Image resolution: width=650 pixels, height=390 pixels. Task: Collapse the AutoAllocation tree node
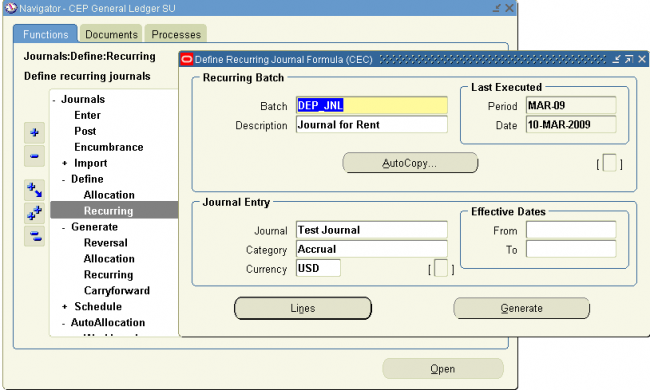coord(63,323)
